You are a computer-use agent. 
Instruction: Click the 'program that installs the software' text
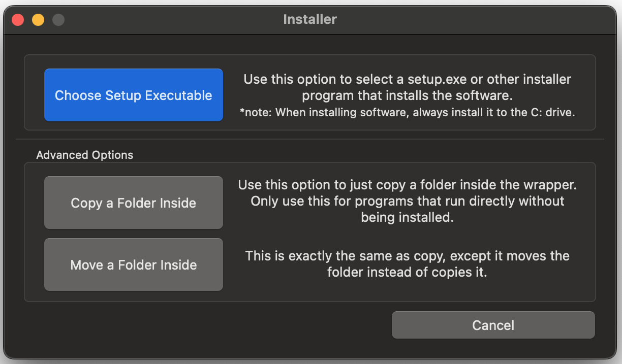(407, 96)
